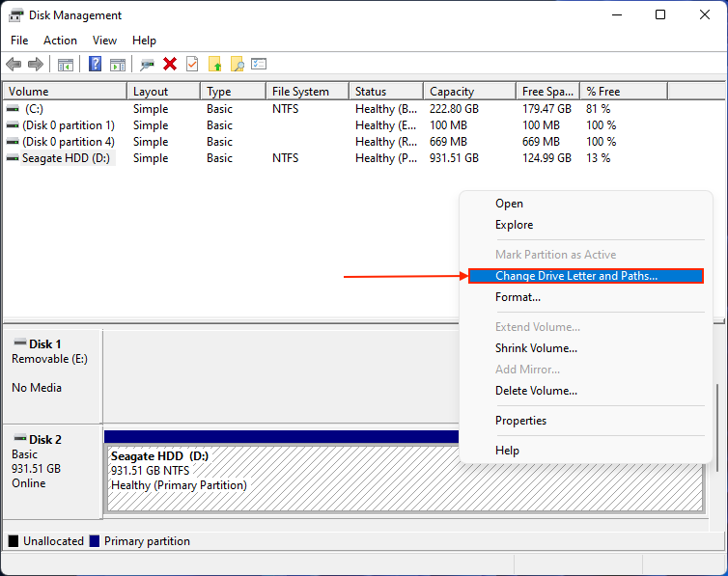Sort by the Layout column header
The height and width of the screenshot is (576, 728).
point(164,92)
